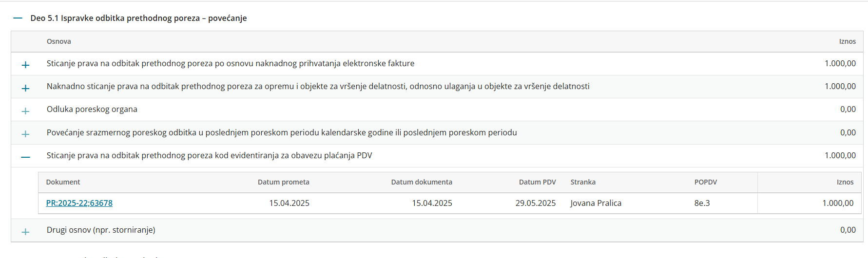This screenshot has height=258, width=868.
Task: Click the 8e.3 POPDV value
Action: pos(702,203)
